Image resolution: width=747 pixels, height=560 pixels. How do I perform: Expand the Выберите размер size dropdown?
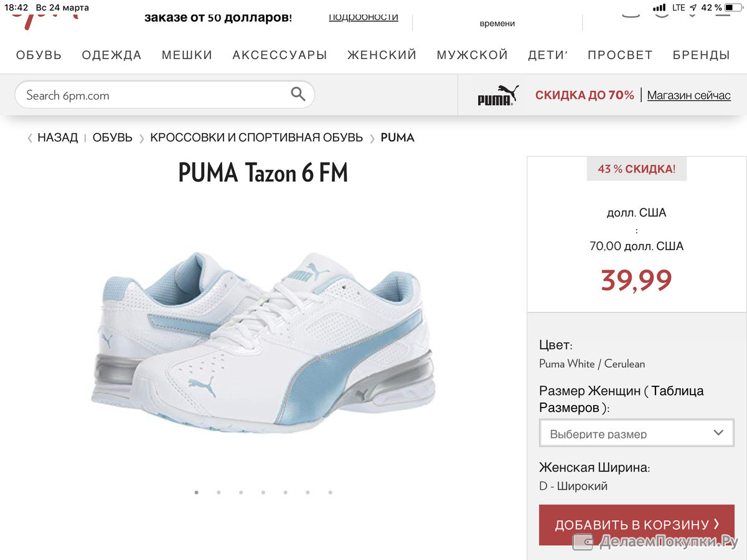pyautogui.click(x=636, y=432)
